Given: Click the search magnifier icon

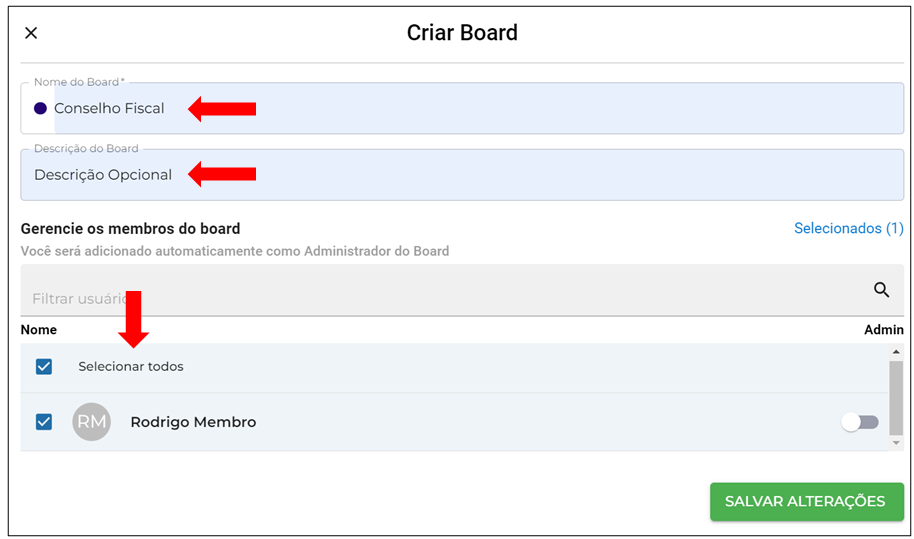Looking at the screenshot, I should [x=881, y=290].
